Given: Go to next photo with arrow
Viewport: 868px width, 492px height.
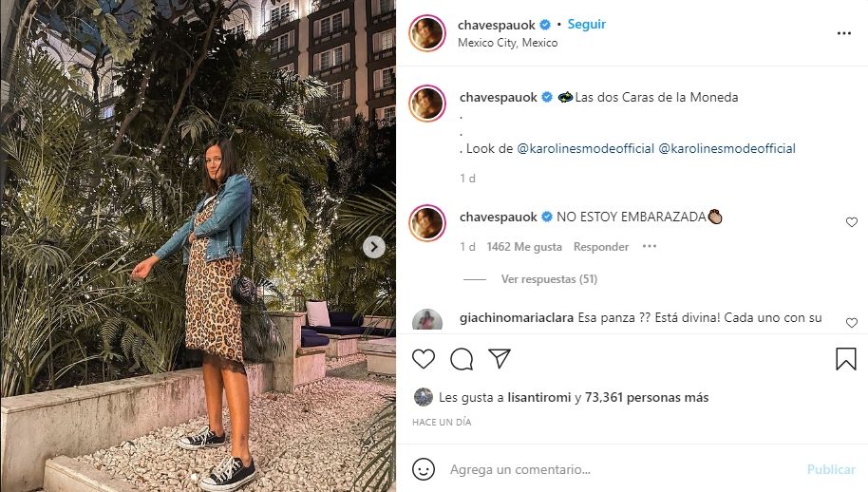Looking at the screenshot, I should 373,247.
